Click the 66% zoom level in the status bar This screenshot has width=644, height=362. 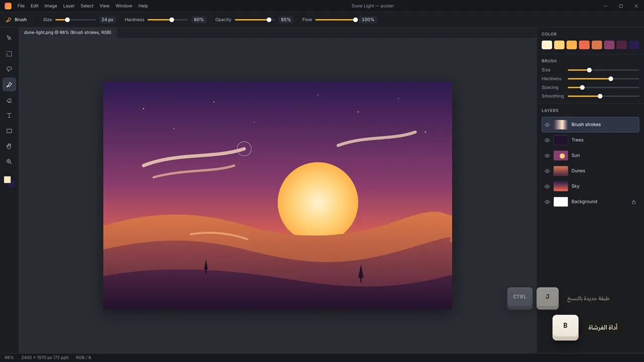click(9, 357)
